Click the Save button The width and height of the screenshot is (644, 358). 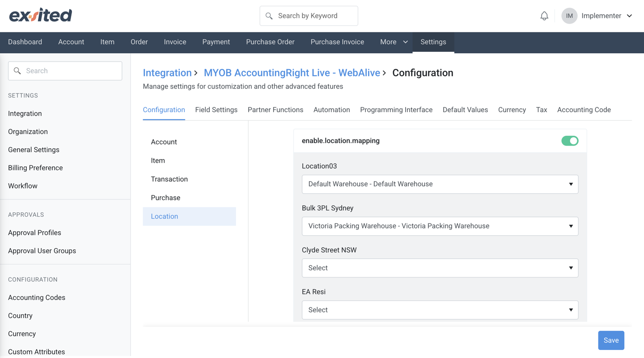[x=611, y=341]
